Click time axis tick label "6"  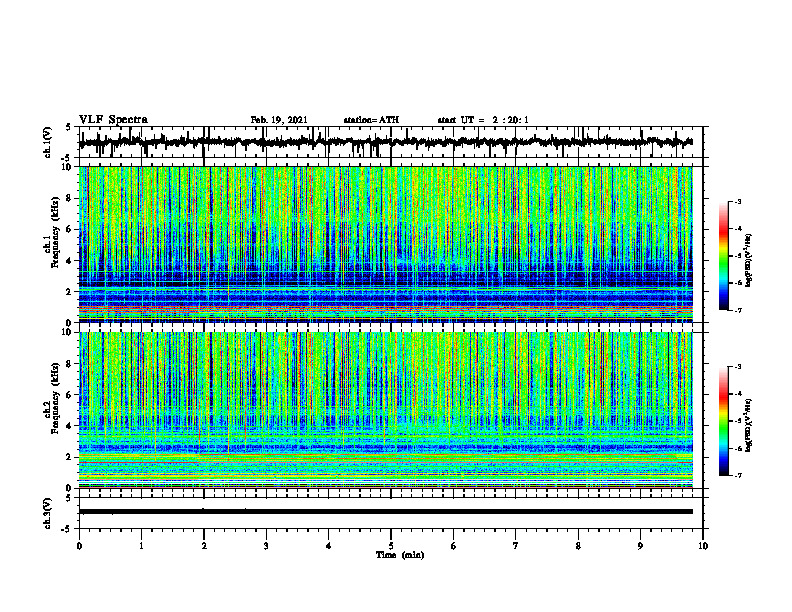click(x=454, y=546)
